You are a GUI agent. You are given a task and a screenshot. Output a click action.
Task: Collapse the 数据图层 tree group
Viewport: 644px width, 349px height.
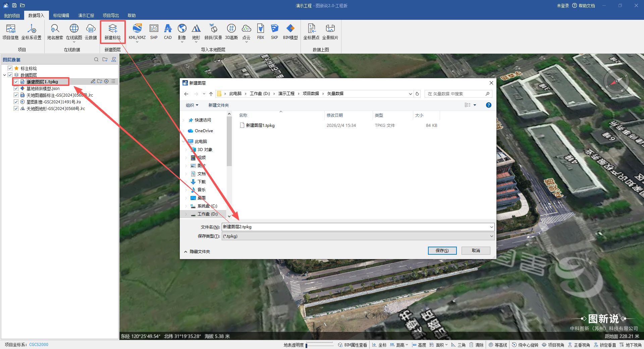5,75
